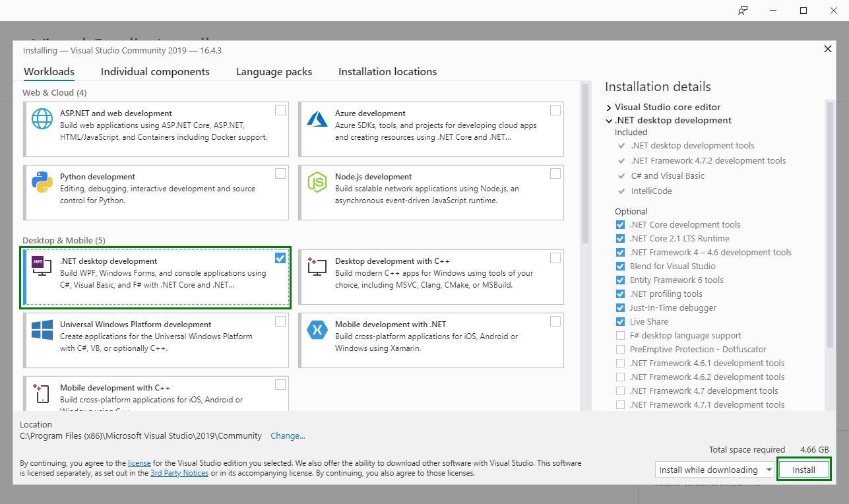
Task: Click the Desktop & Mobile (5) heading
Action: [64, 241]
